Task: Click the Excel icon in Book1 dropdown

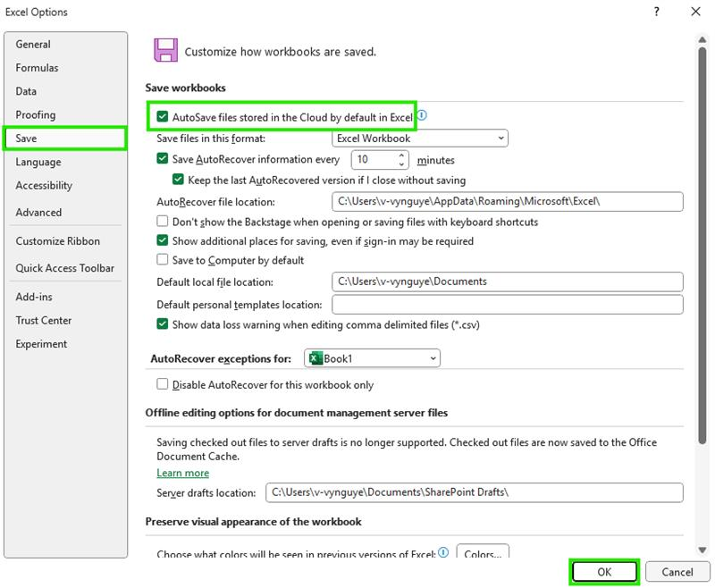Action: click(x=315, y=358)
